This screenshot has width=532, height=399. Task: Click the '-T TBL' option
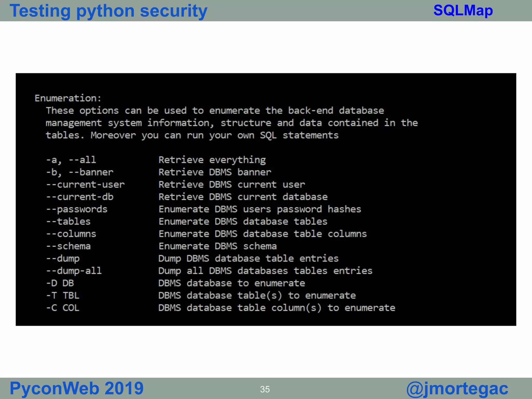point(63,296)
